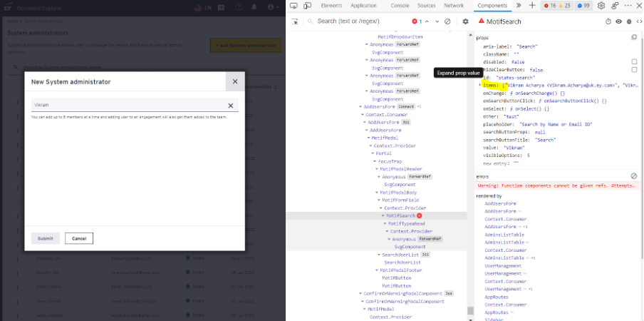Click the chat message icon in app header
The image size is (644, 321).
pos(222,7)
